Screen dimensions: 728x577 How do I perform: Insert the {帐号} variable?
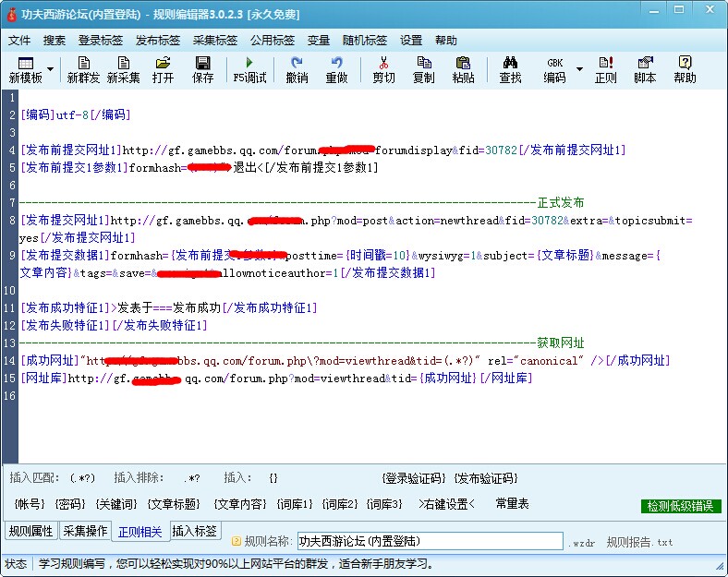[x=30, y=504]
